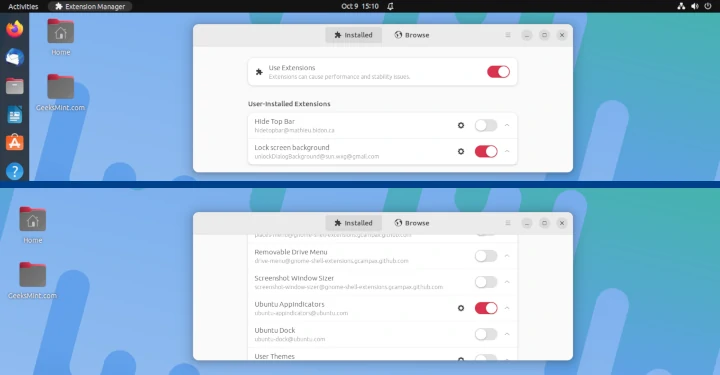The image size is (720, 375).
Task: Click the 'Extensions can cause performance' subtitle
Action: click(339, 77)
